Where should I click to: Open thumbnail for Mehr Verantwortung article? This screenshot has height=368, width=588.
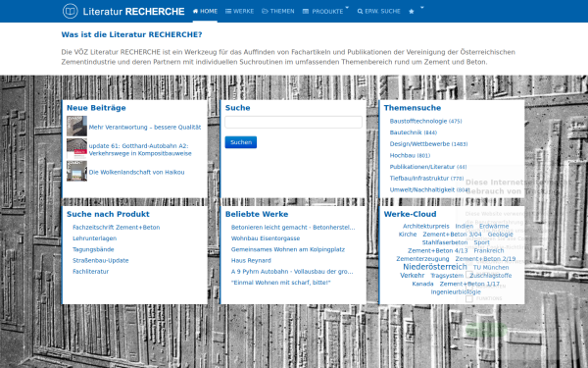(x=76, y=126)
